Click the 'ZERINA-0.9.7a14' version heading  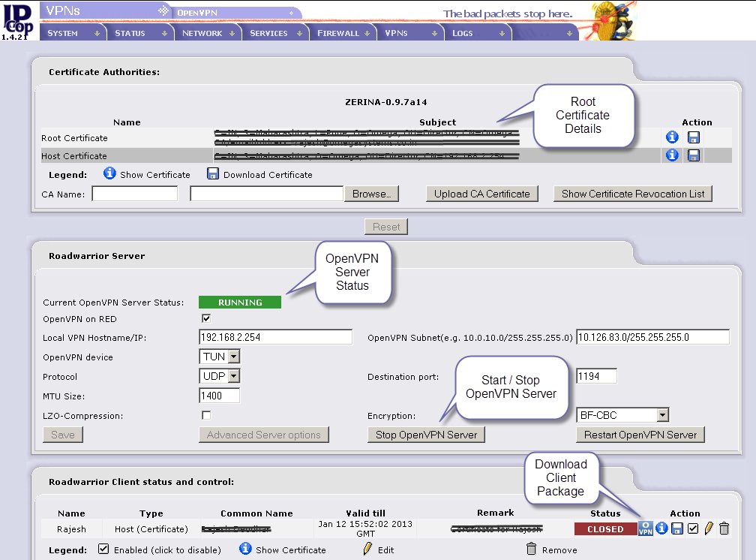pyautogui.click(x=386, y=102)
